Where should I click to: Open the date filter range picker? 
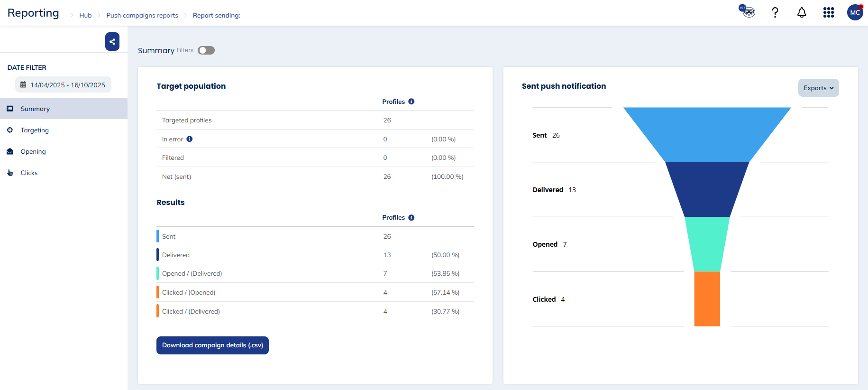[x=63, y=85]
